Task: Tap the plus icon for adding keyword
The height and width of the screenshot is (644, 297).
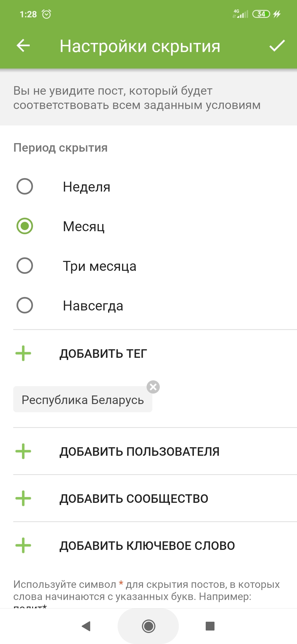Action: 23,545
